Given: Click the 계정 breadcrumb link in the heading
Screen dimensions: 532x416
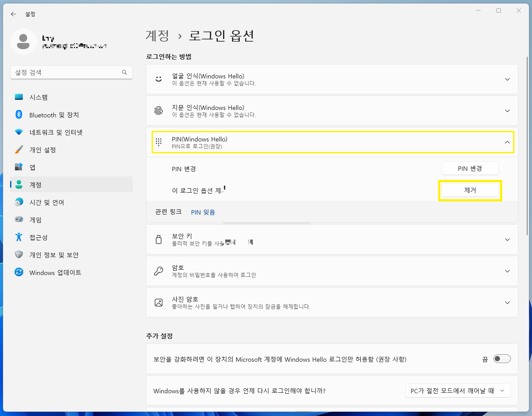Looking at the screenshot, I should click(x=157, y=35).
